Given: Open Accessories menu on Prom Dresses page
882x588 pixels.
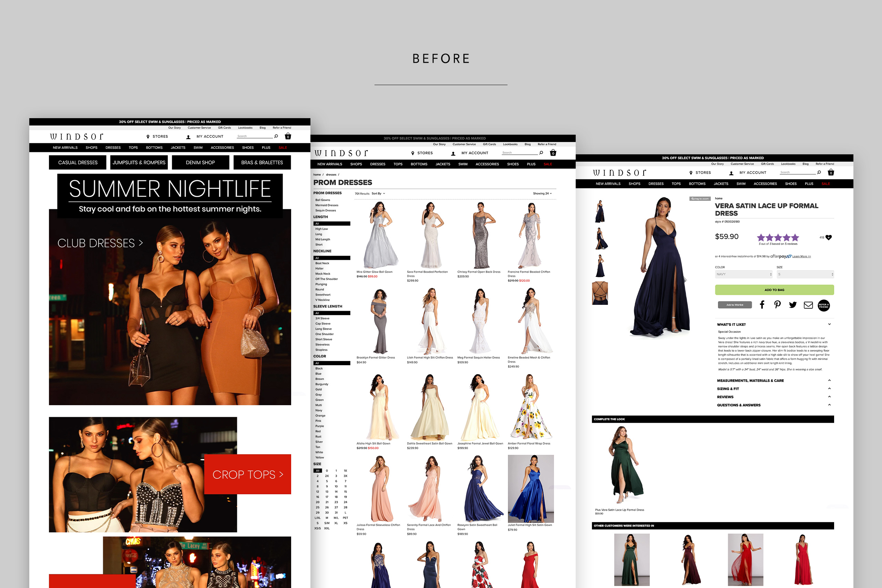Looking at the screenshot, I should coord(487,164).
